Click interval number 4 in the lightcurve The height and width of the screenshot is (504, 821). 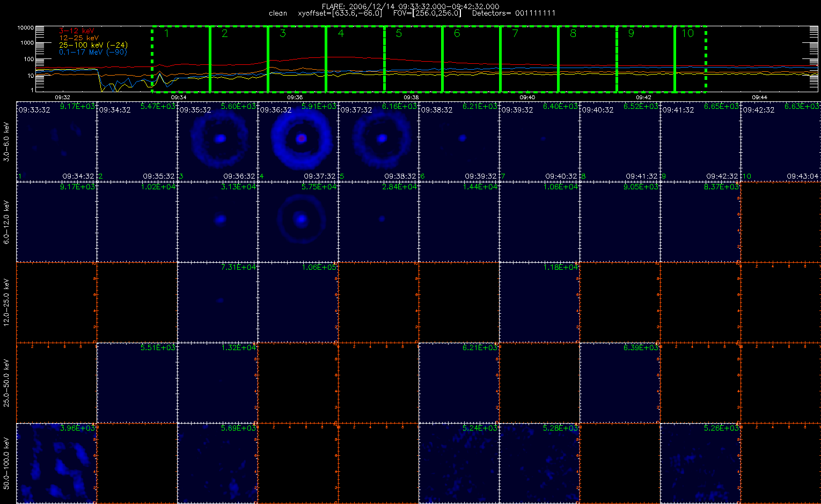(x=341, y=33)
